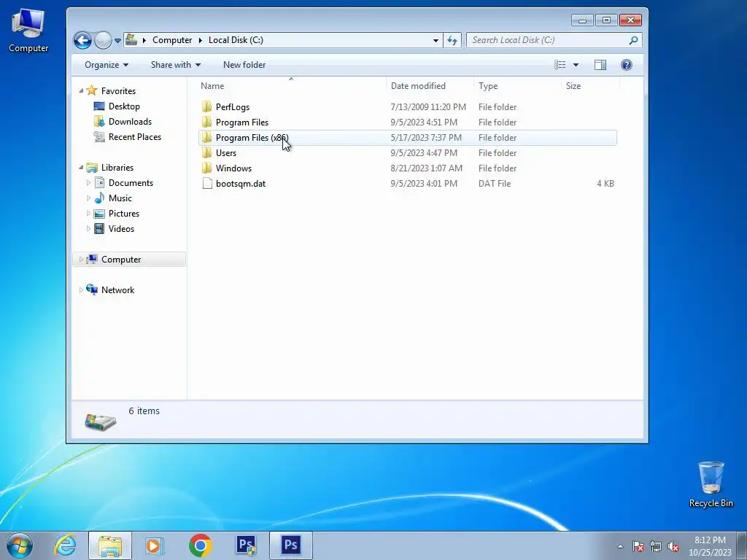Click the PerfLogs folder name
747x560 pixels.
click(x=233, y=107)
